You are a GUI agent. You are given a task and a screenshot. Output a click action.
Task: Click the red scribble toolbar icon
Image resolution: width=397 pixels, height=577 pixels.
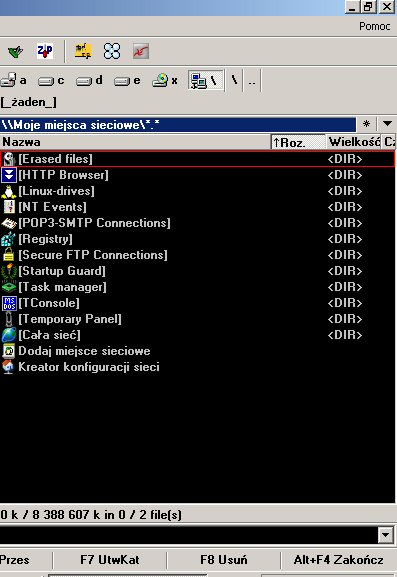141,51
